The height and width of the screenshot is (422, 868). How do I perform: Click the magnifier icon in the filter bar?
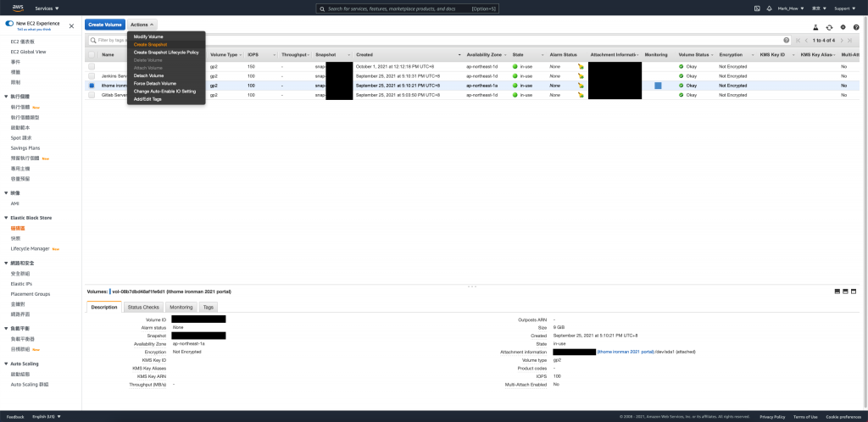point(93,41)
